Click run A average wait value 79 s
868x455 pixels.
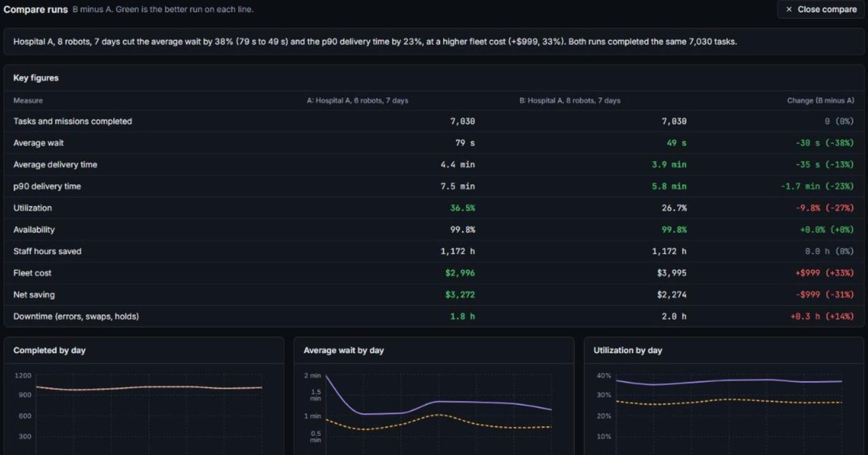(x=465, y=143)
